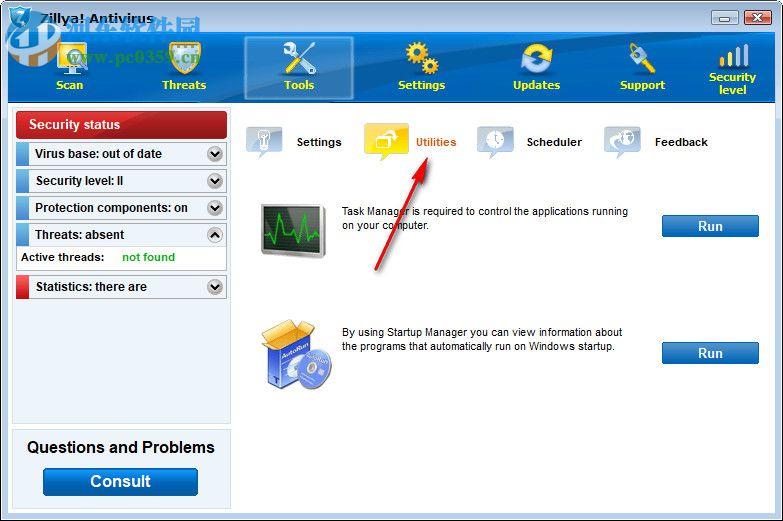Open the Security level bars icon
This screenshot has width=783, height=521.
[734, 55]
